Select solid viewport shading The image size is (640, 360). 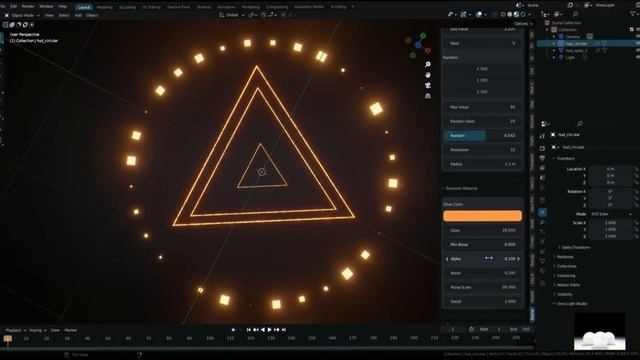coord(510,15)
